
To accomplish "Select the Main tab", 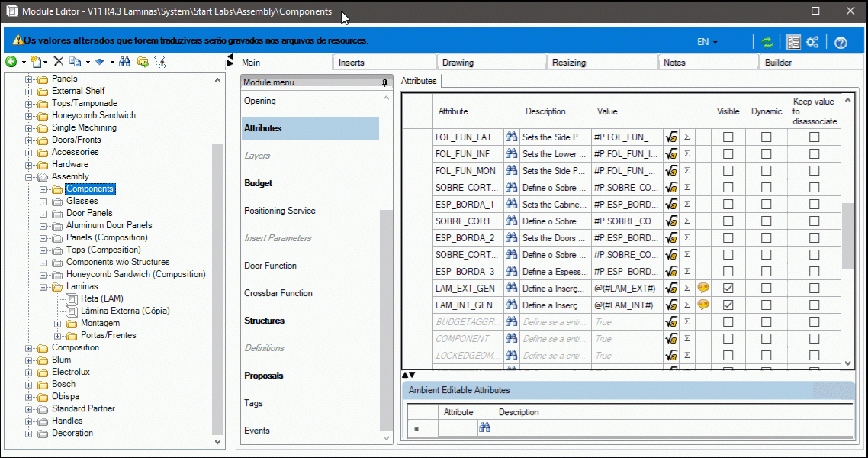I will (x=285, y=63).
